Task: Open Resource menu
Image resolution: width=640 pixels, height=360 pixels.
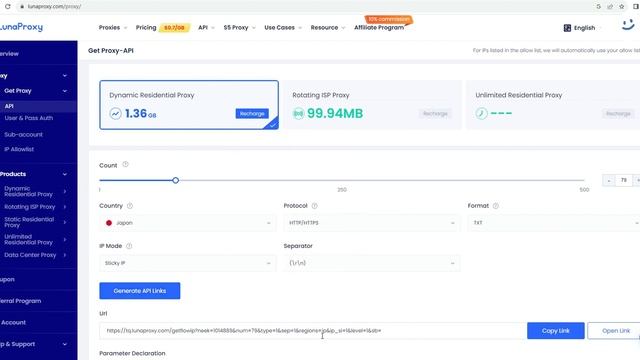Action: [328, 27]
